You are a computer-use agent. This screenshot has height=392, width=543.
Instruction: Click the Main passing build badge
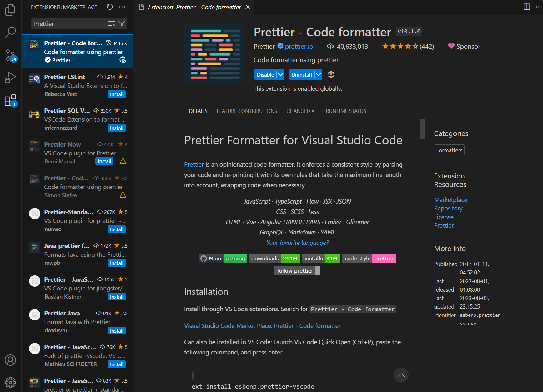pyautogui.click(x=223, y=259)
